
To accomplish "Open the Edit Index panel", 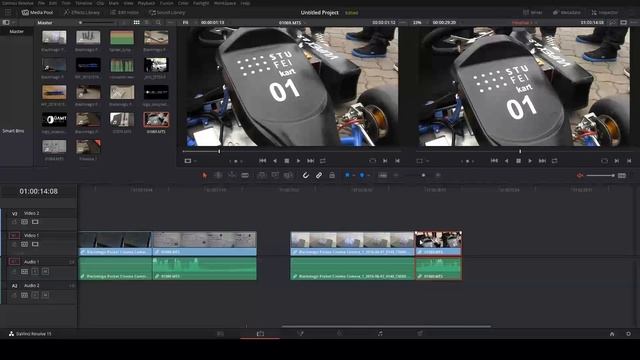I will pyautogui.click(x=124, y=12).
